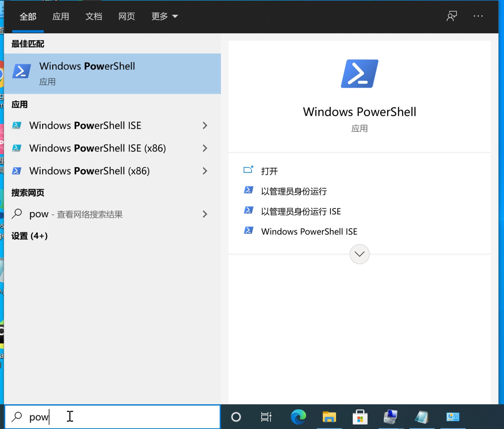Image resolution: width=504 pixels, height=429 pixels.
Task: Open Windows PowerShell best match result
Action: coord(112,74)
